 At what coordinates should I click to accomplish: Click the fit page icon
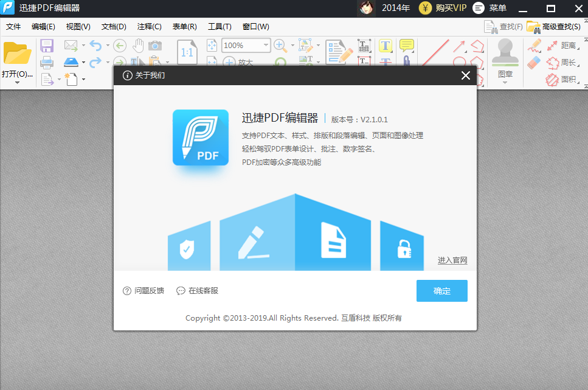pos(212,46)
